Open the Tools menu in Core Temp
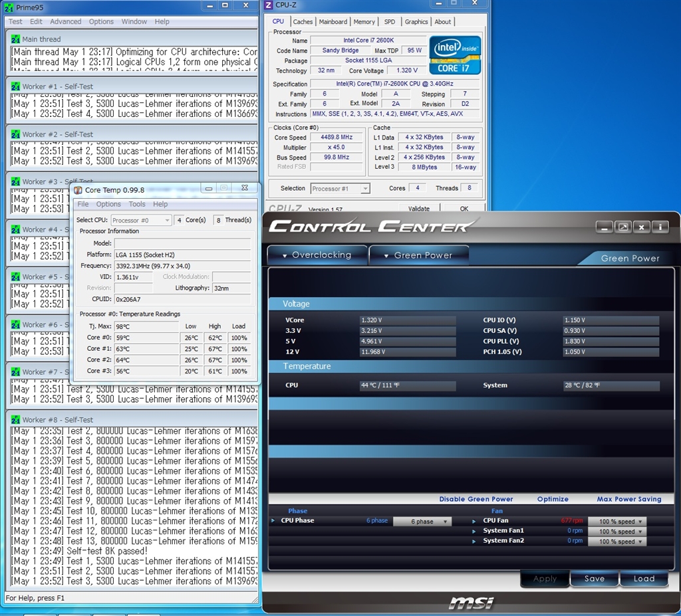681x616 pixels. 137,204
